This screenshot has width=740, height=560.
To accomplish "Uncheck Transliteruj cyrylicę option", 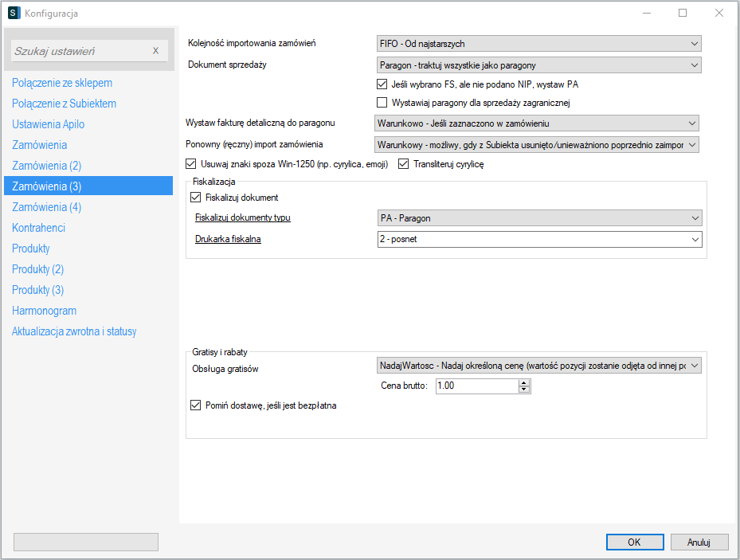I will (404, 164).
